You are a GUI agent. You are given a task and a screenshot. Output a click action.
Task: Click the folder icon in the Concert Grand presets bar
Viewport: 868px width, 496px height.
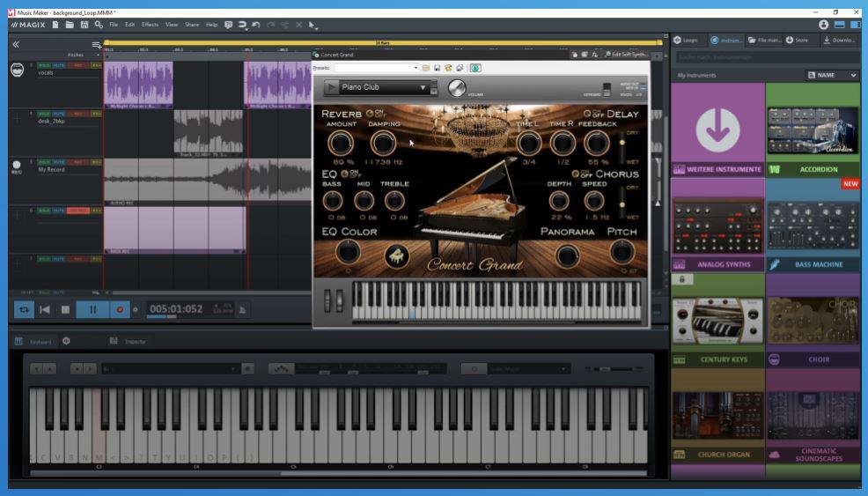[426, 68]
